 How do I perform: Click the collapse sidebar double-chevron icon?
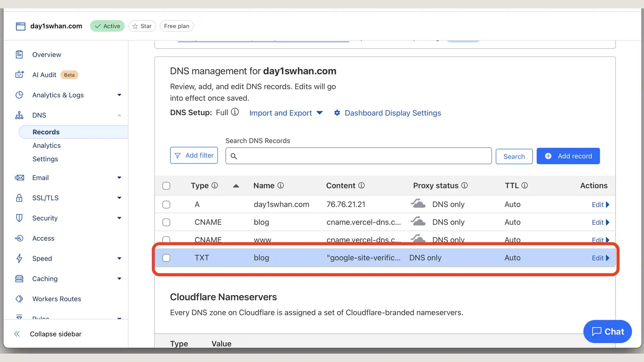coord(17,334)
